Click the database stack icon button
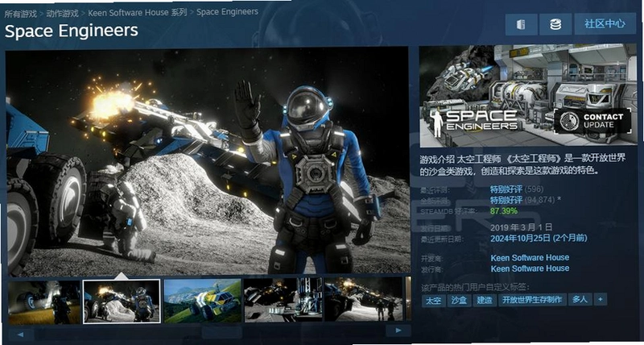 click(x=555, y=24)
